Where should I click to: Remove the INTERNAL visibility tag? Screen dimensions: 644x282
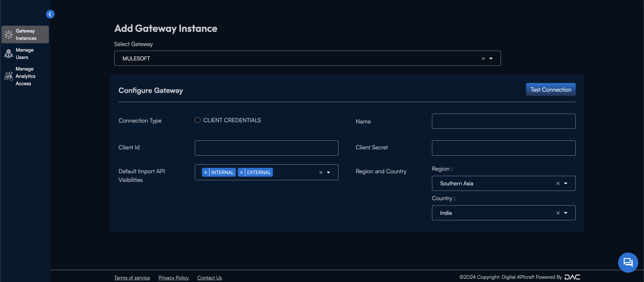click(206, 172)
